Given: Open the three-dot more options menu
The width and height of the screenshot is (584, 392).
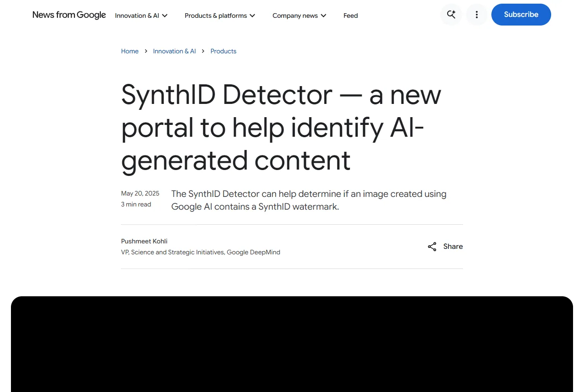Looking at the screenshot, I should 477,15.
